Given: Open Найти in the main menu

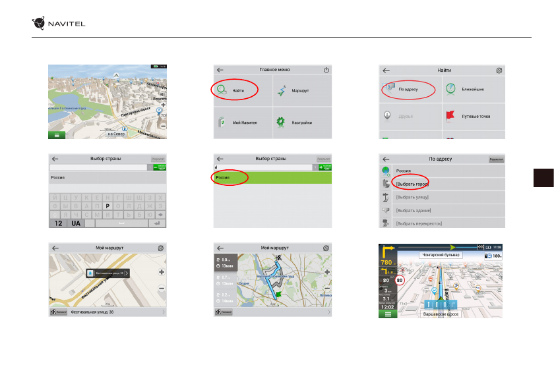Looking at the screenshot, I should pyautogui.click(x=243, y=91).
